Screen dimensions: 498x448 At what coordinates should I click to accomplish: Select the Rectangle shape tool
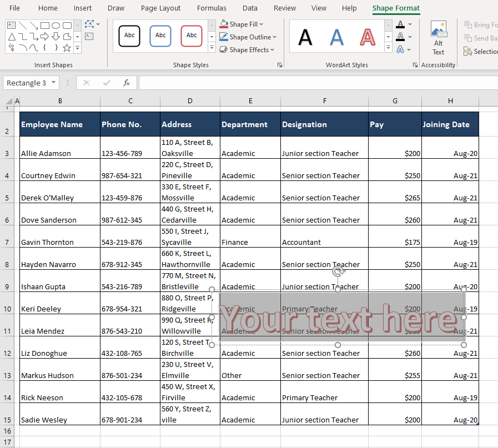pos(45,25)
